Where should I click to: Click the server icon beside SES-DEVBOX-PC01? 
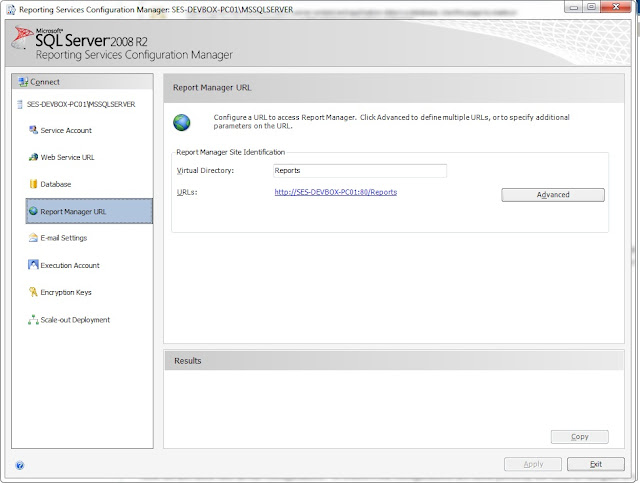(20, 105)
